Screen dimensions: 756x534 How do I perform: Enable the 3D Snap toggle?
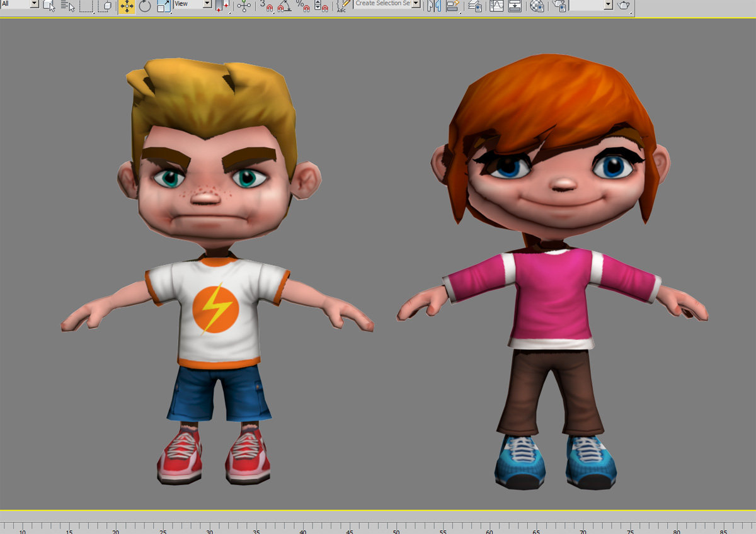pos(263,6)
